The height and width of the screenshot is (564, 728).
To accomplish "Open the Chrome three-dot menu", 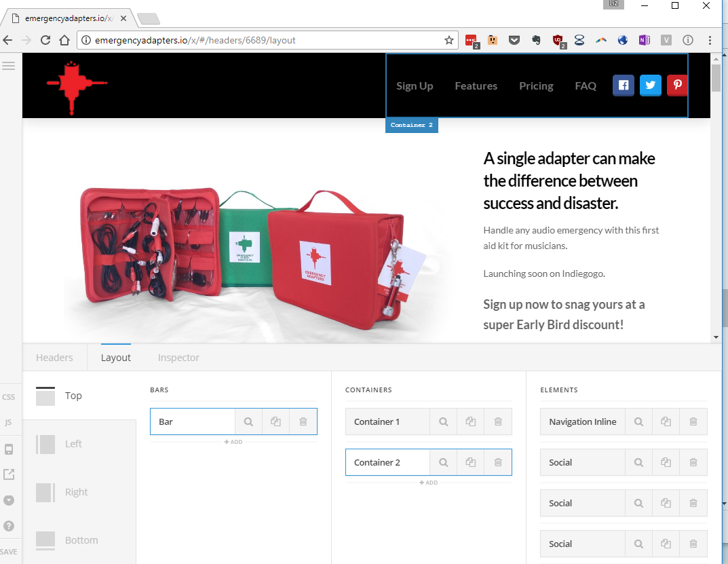I will point(710,41).
